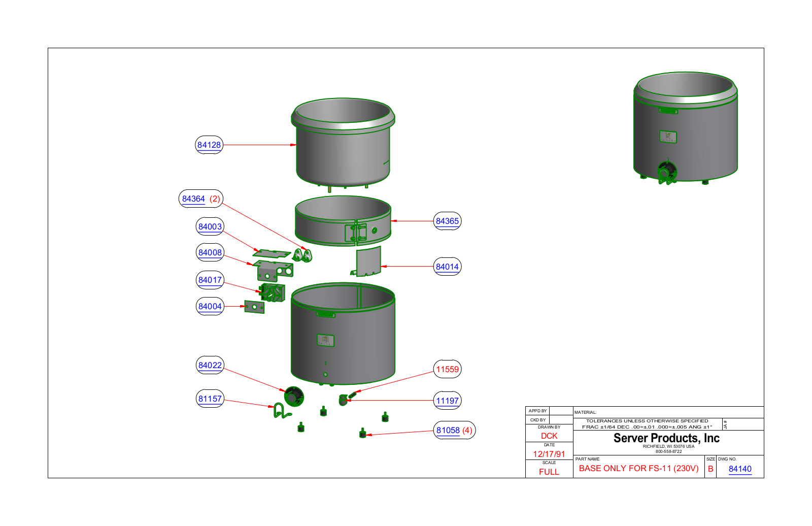Select the curved shield panel 84014
This screenshot has height=526, width=812.
click(x=367, y=261)
